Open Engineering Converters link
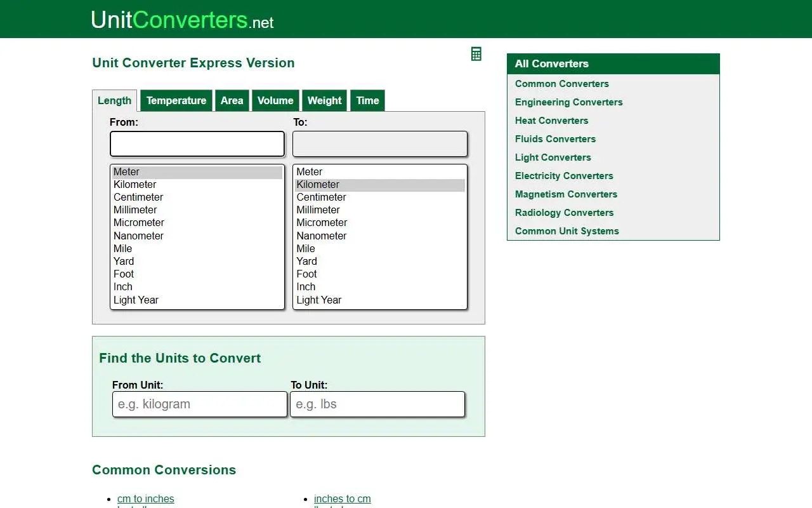 point(569,102)
